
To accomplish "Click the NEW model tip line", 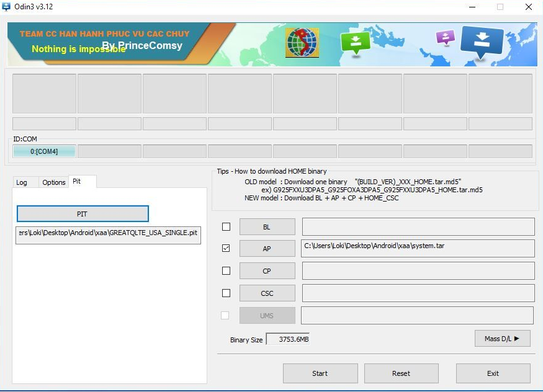I will 321,198.
